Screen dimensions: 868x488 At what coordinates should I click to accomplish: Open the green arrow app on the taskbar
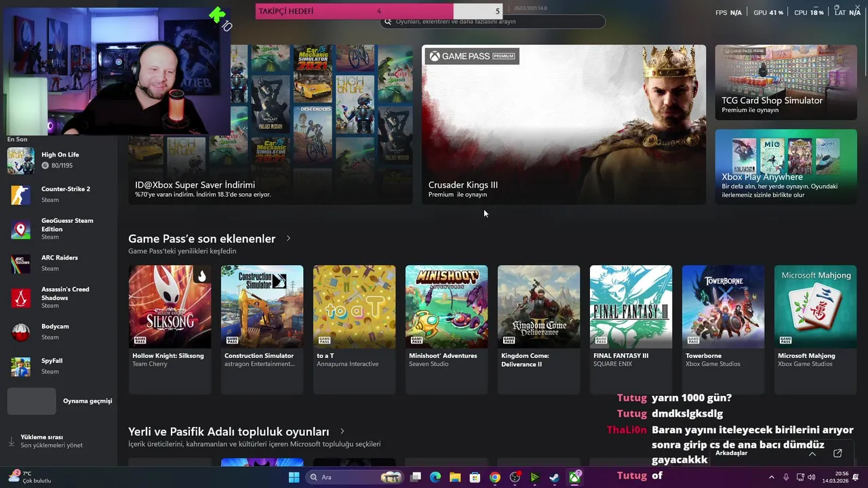pyautogui.click(x=534, y=477)
